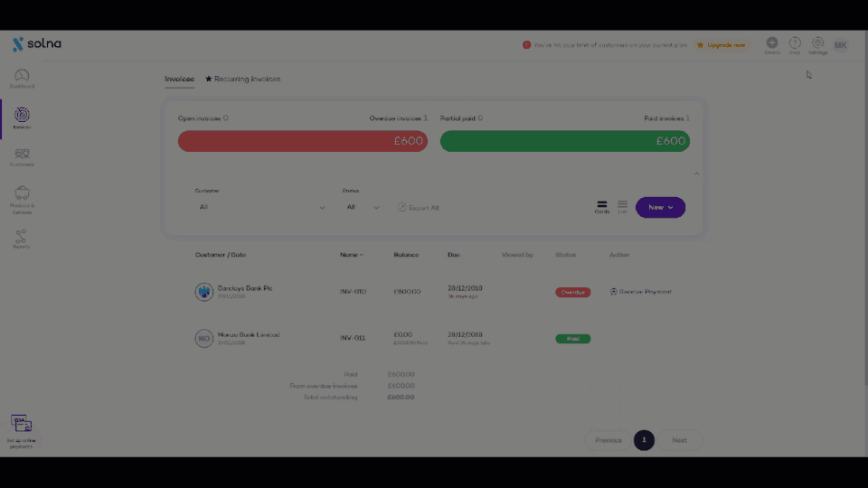The width and height of the screenshot is (868, 488).
Task: Click Receive Payment for Barclays invoice
Action: (640, 292)
